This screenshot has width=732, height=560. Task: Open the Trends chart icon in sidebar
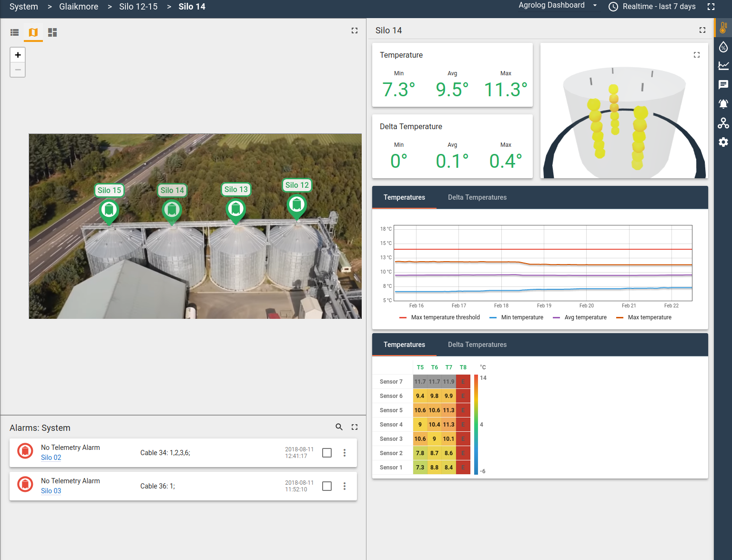click(x=722, y=66)
